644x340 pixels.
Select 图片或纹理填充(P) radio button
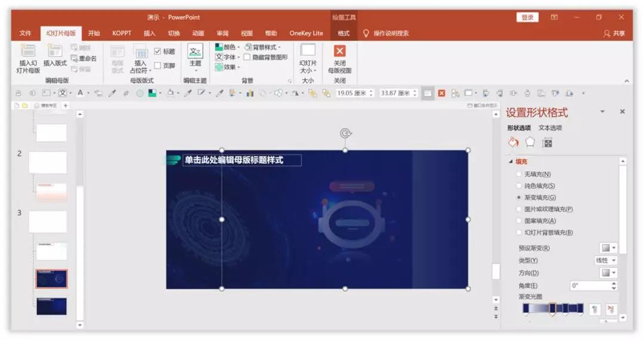[x=519, y=209]
